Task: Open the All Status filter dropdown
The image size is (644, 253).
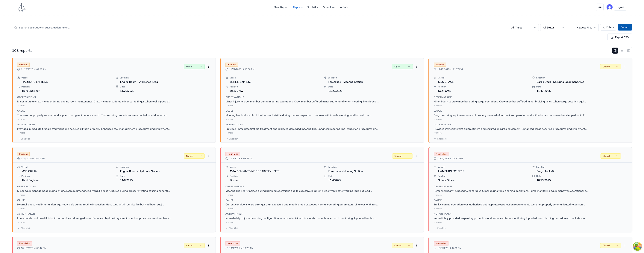Action: [554, 28]
